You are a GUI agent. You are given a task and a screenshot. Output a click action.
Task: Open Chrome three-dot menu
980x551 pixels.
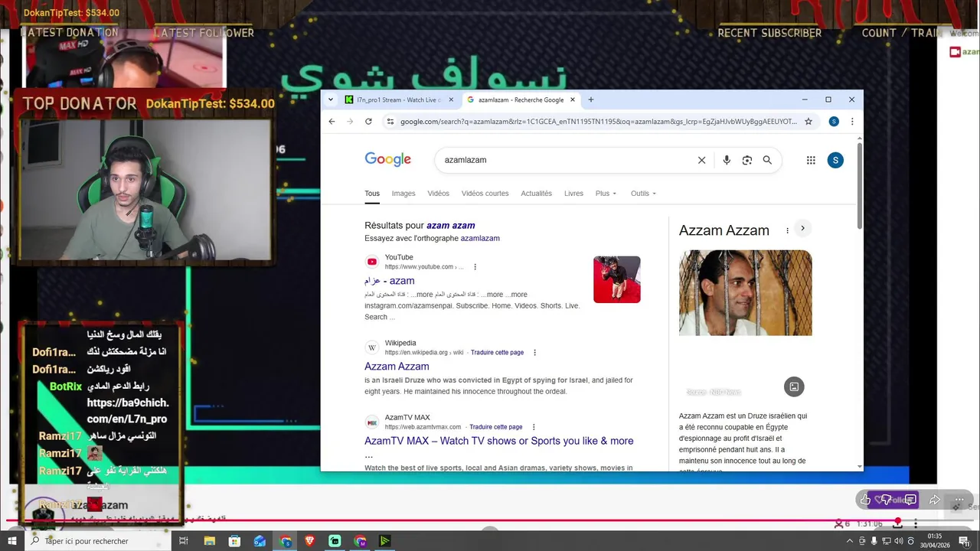coord(852,122)
